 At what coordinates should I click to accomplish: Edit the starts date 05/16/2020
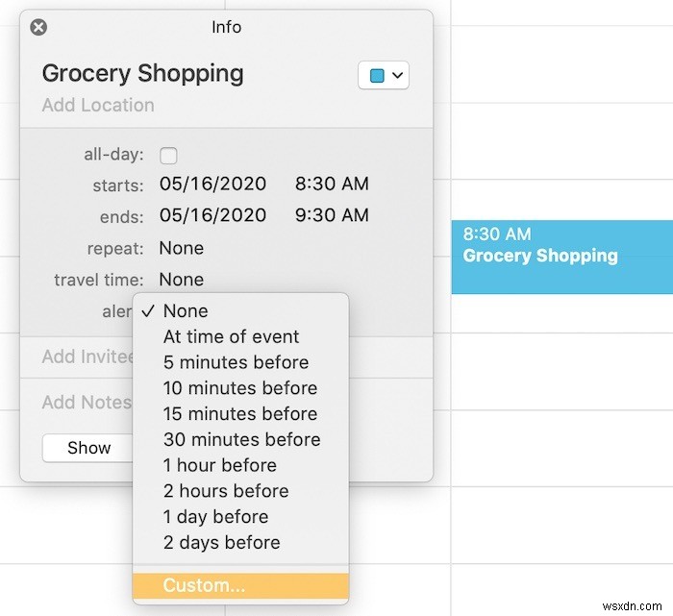click(212, 185)
